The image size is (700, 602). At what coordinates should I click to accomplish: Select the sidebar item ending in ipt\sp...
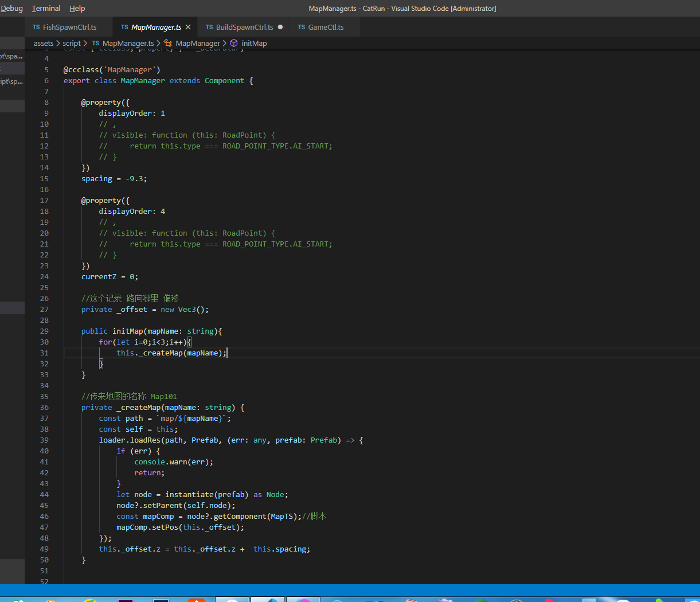(x=11, y=81)
